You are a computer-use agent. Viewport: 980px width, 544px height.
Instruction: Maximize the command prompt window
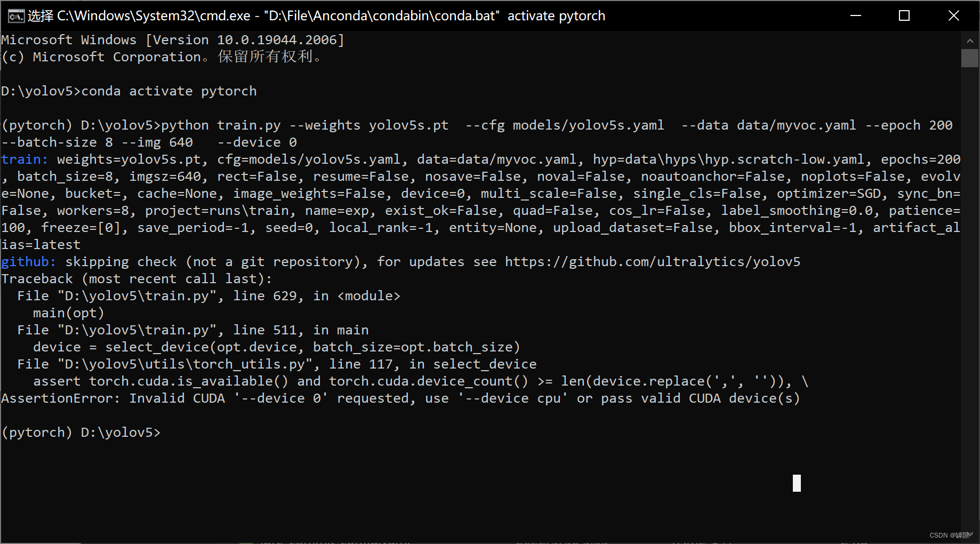[904, 15]
